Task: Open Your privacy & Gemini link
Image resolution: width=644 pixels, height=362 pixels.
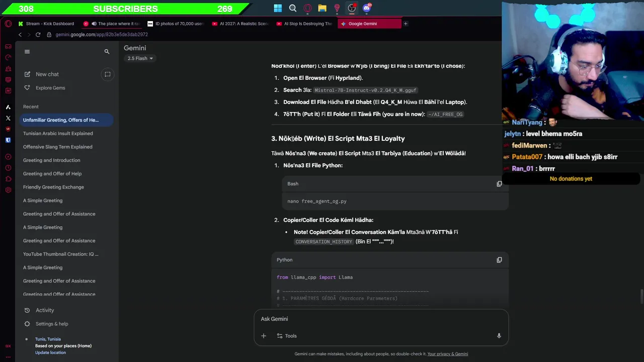Action: pyautogui.click(x=447, y=354)
